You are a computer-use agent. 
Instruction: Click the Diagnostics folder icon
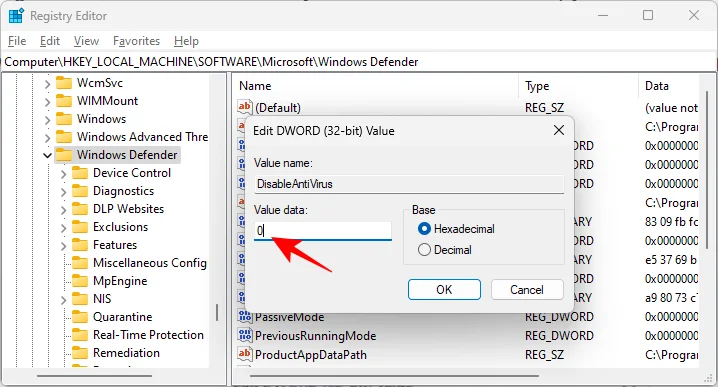coord(80,191)
